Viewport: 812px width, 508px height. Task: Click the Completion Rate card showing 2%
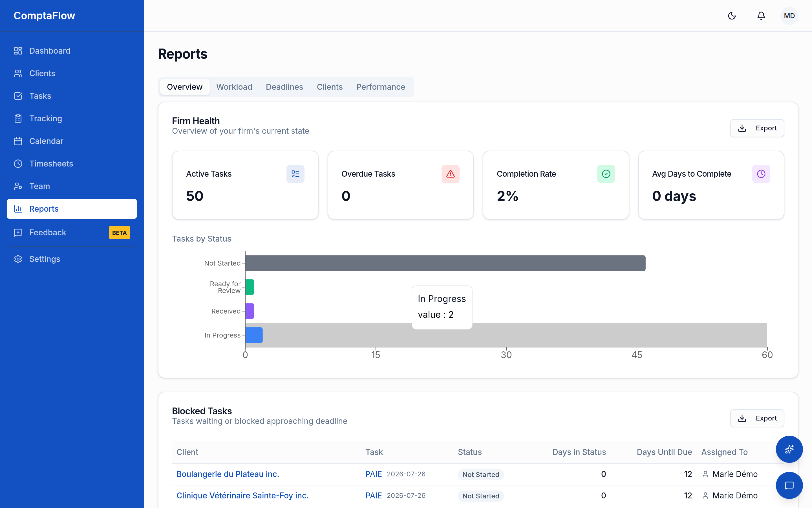pos(556,185)
